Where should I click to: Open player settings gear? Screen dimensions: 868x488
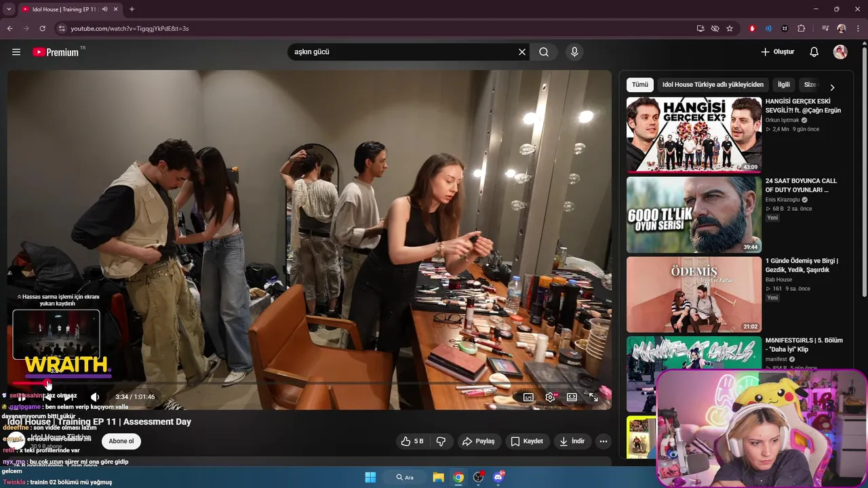[550, 397]
